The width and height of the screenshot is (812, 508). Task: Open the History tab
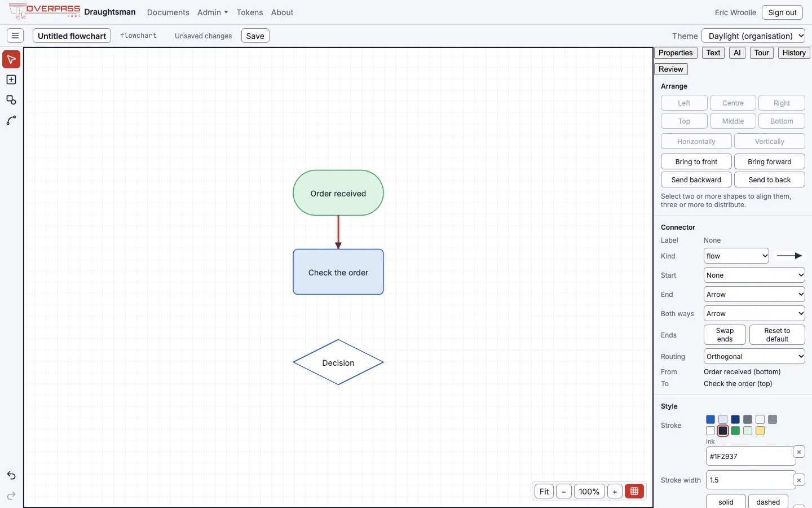(x=794, y=52)
